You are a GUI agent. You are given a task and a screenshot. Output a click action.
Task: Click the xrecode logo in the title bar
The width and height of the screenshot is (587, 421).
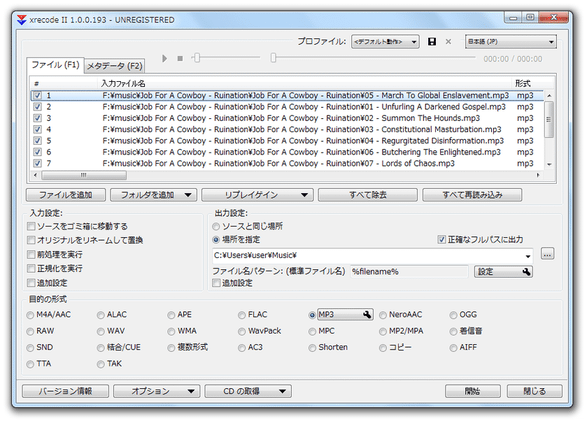[x=22, y=19]
